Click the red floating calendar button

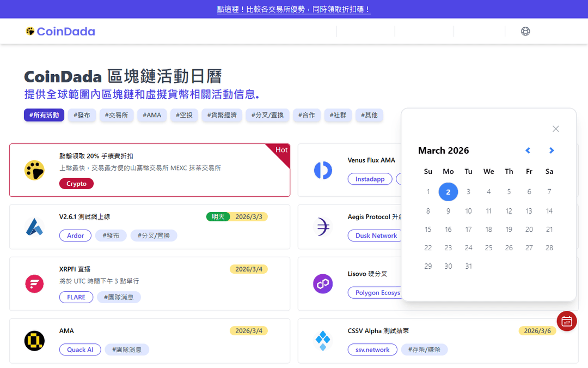pos(567,321)
